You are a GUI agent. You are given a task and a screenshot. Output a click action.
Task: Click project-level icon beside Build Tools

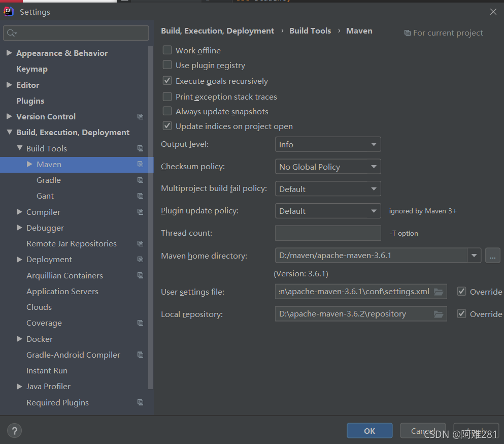pos(140,148)
